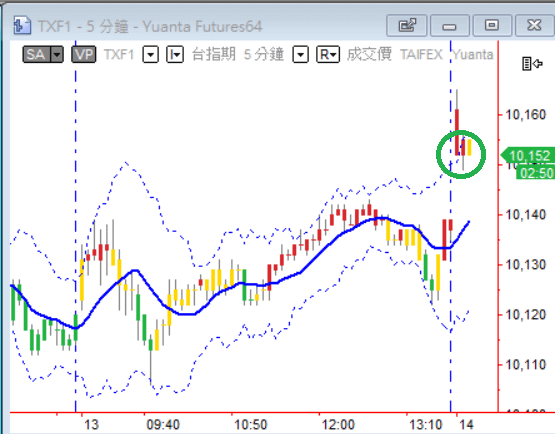Click the detach window icon button

407,25
